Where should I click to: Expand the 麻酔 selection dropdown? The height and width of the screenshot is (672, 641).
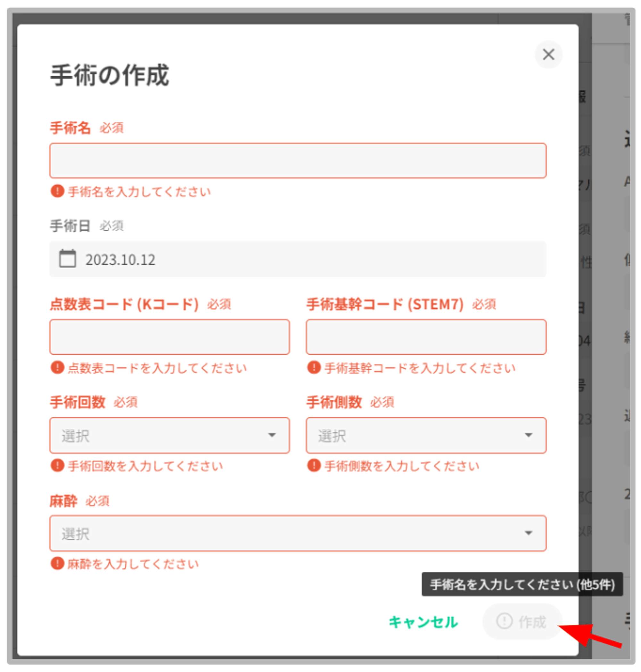[x=297, y=533]
